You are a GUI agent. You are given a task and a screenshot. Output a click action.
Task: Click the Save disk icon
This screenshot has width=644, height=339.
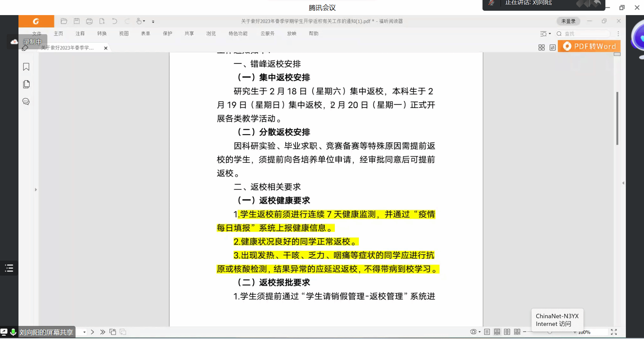pyautogui.click(x=77, y=21)
